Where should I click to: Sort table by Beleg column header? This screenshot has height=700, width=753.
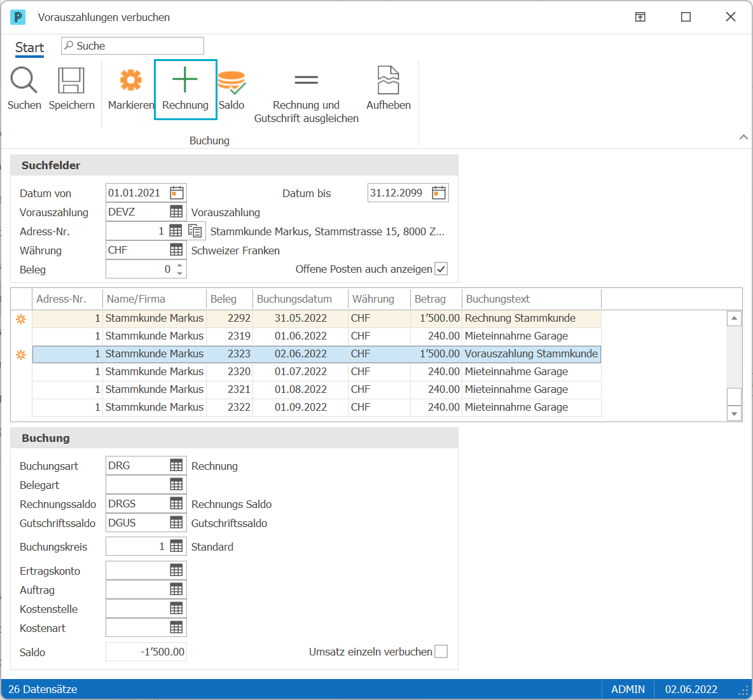[x=230, y=299]
